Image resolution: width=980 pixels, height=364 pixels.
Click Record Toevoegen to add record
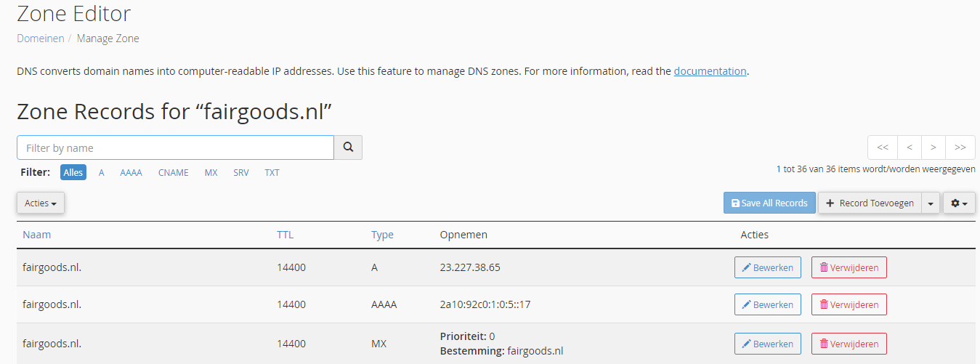coord(870,203)
